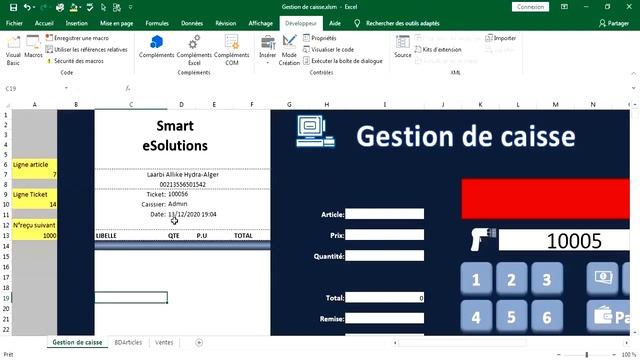Click the cash banknote icon button
Viewport: 640px width, 360px height.
[602, 278]
